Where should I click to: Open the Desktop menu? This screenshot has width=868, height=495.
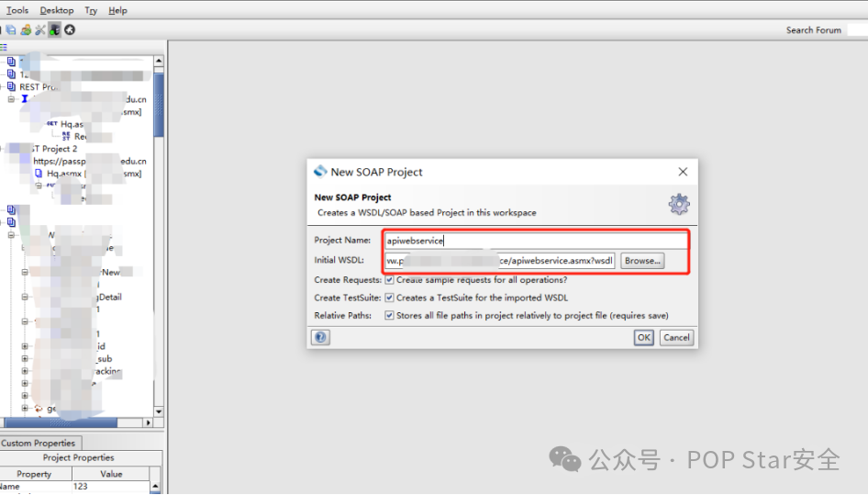pos(57,10)
